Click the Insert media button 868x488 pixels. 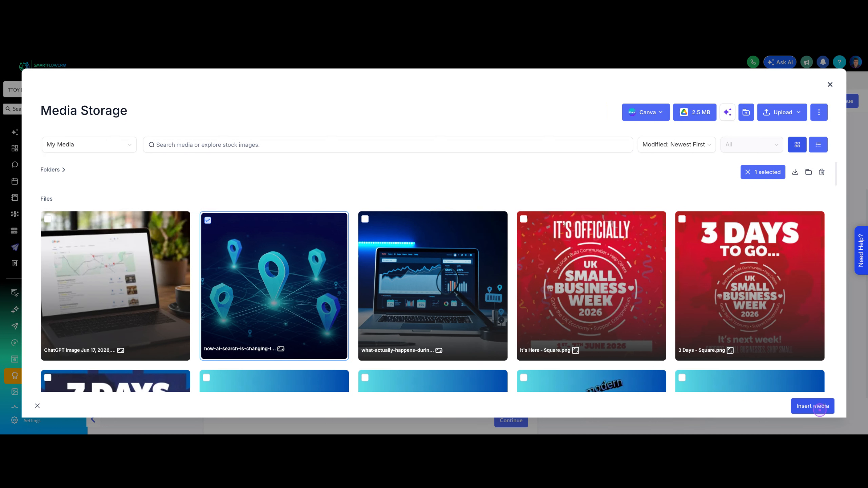pos(812,406)
